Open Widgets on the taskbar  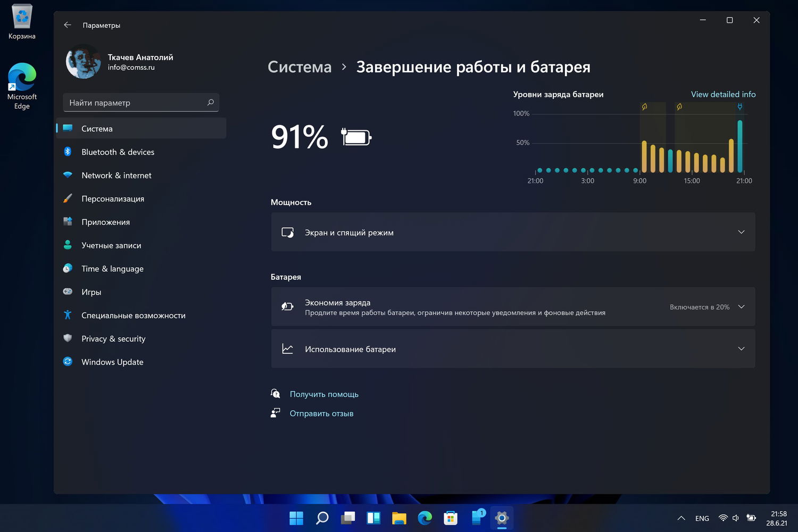373,518
